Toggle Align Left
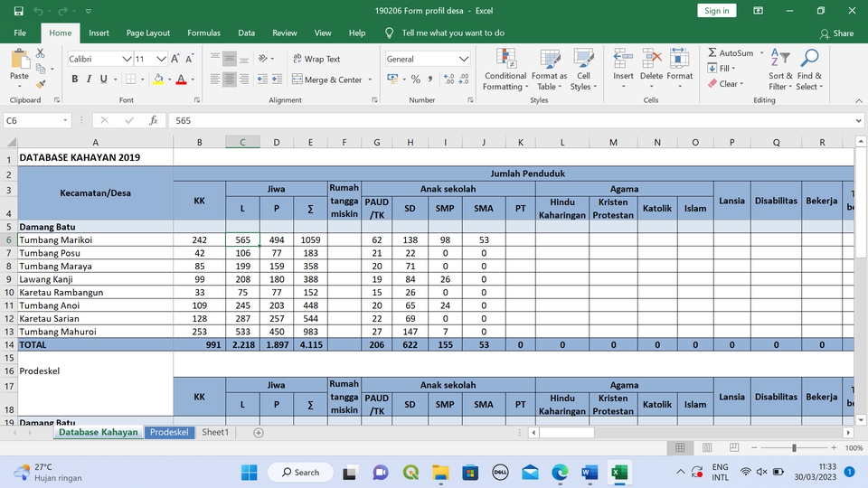The height and width of the screenshot is (488, 868). click(215, 80)
